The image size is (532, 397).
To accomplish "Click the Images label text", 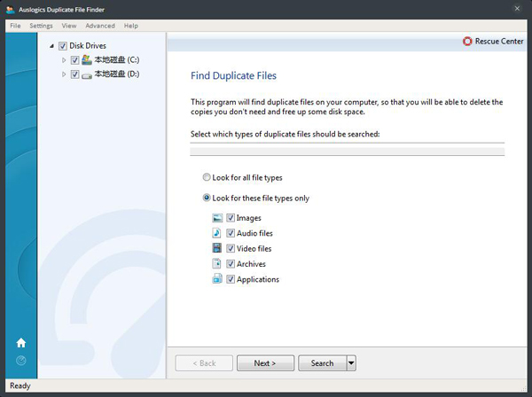I will (x=248, y=218).
